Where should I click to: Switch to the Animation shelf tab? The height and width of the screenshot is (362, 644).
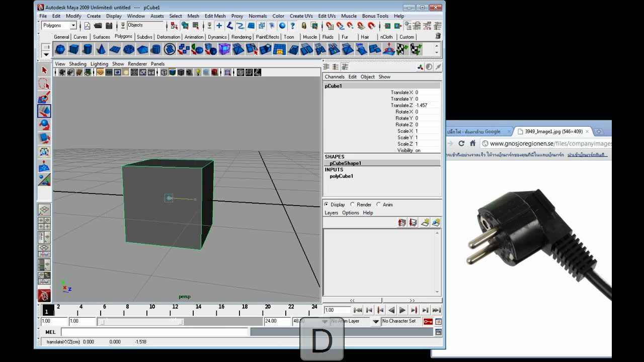coord(194,37)
